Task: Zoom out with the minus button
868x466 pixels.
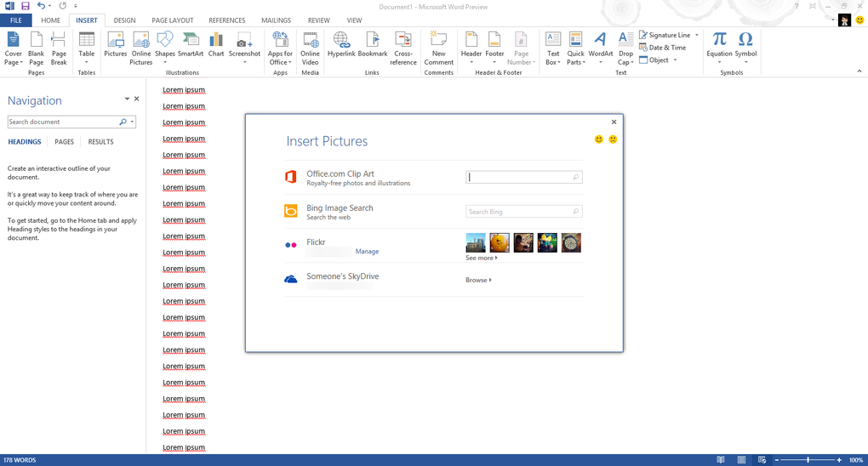Action: pos(777,460)
